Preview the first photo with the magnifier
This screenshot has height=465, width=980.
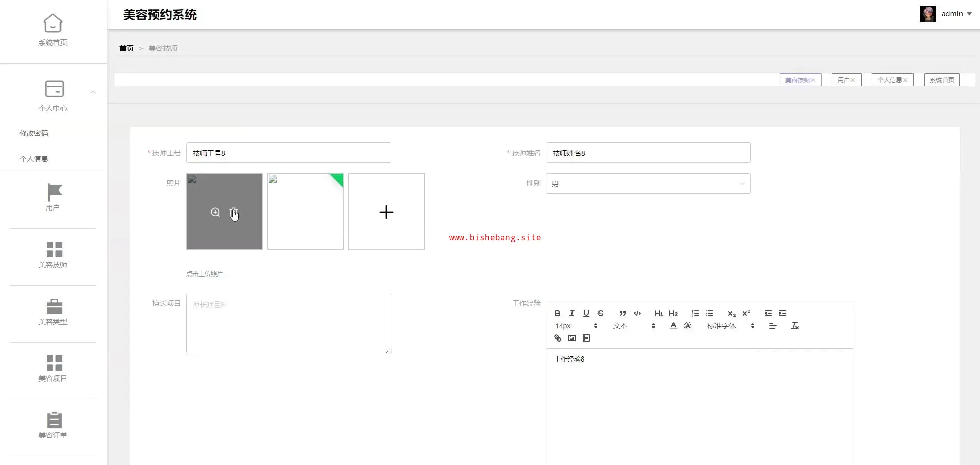point(215,212)
